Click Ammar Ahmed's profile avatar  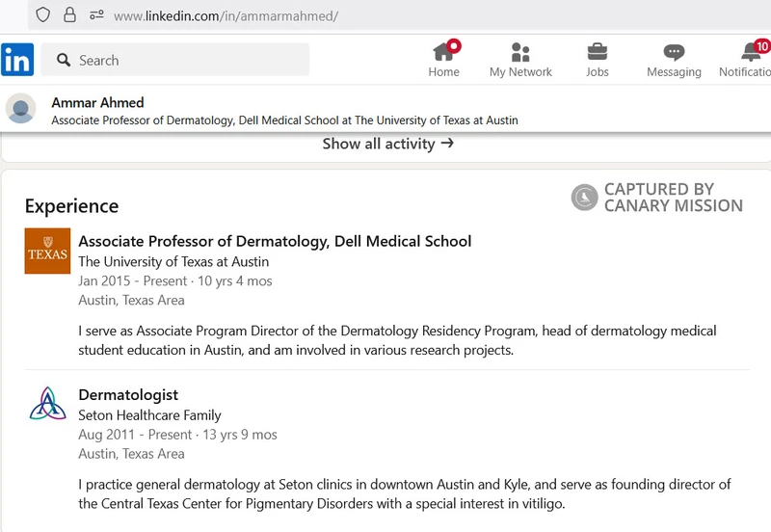click(x=21, y=109)
